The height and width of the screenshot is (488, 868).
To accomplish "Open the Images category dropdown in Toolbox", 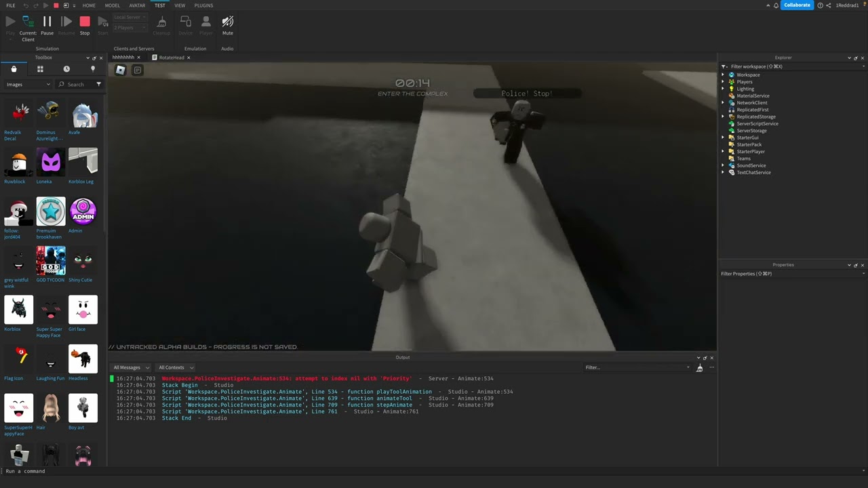I will click(x=28, y=85).
